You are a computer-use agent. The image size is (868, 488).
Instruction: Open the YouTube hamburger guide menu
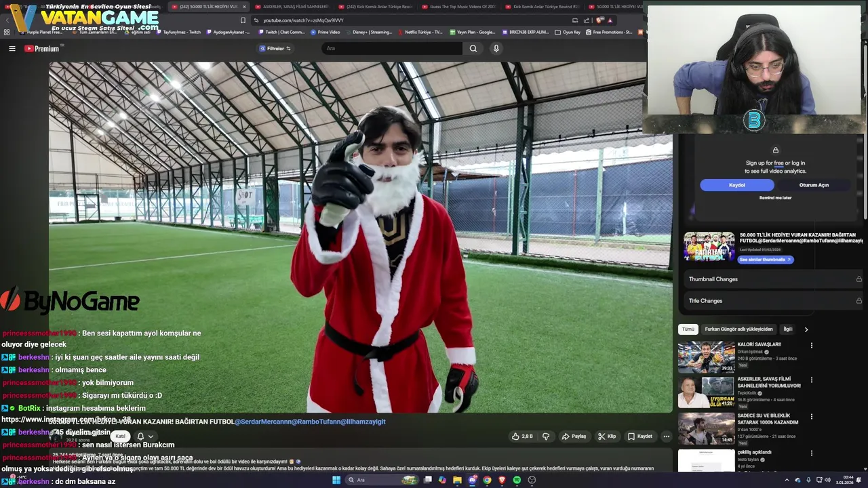coord(12,48)
